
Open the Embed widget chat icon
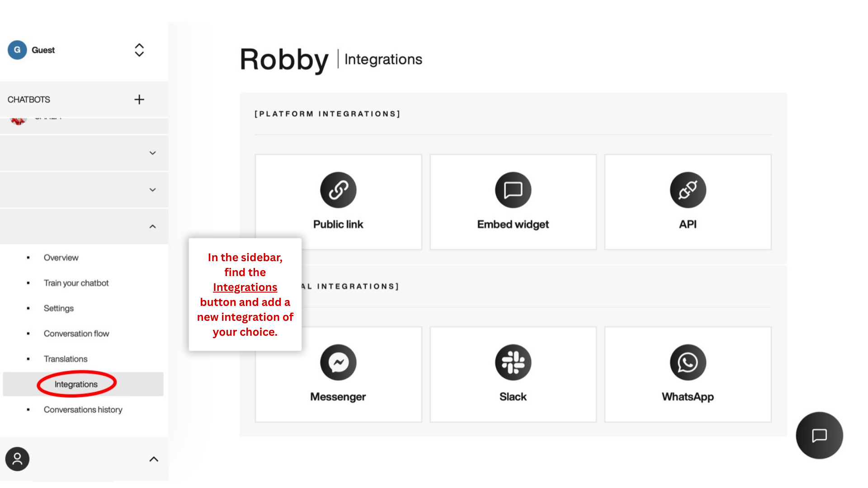click(513, 190)
